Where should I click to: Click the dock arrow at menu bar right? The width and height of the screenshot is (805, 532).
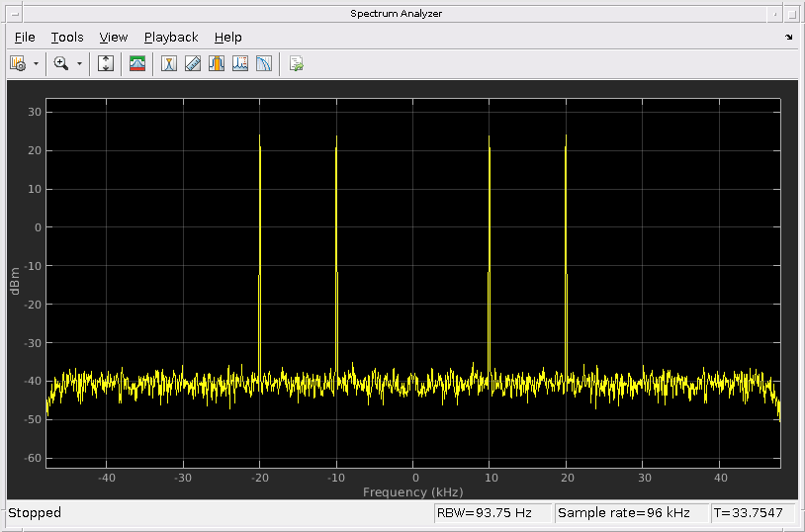pos(788,37)
